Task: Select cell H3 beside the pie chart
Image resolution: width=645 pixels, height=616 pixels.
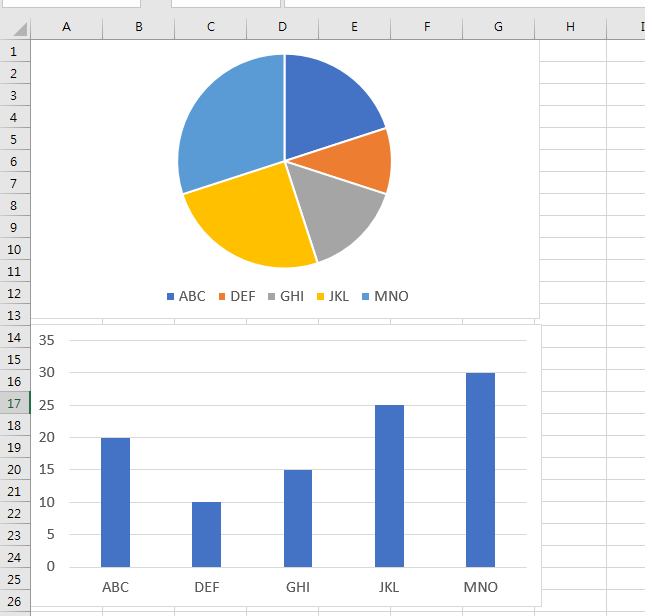Action: [x=573, y=95]
